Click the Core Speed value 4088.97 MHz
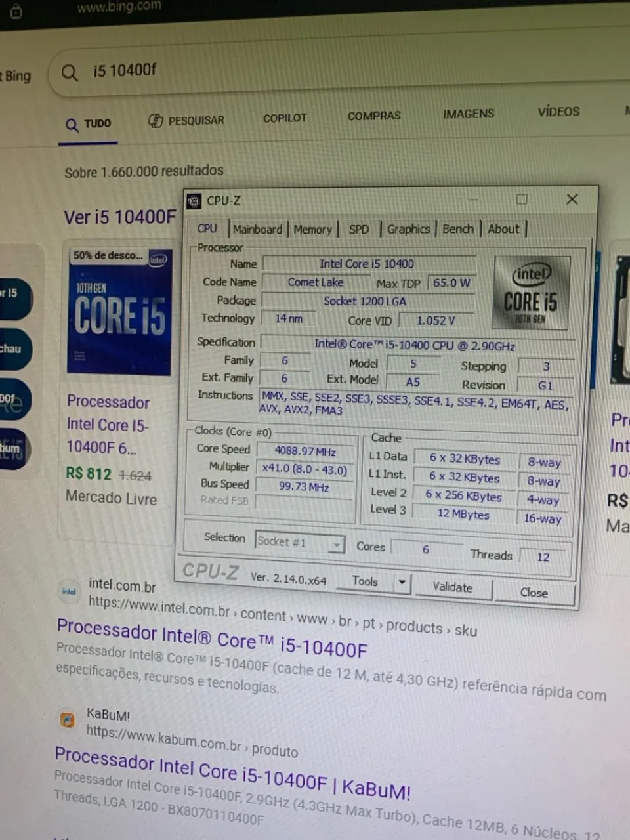 (x=305, y=451)
